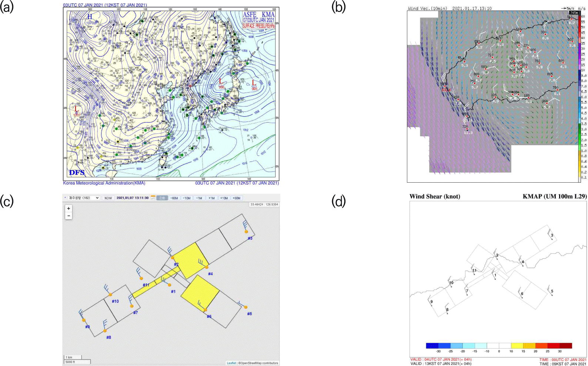Click the yellow swatch between 10 and 15
The height and width of the screenshot is (366, 588).
(x=517, y=346)
